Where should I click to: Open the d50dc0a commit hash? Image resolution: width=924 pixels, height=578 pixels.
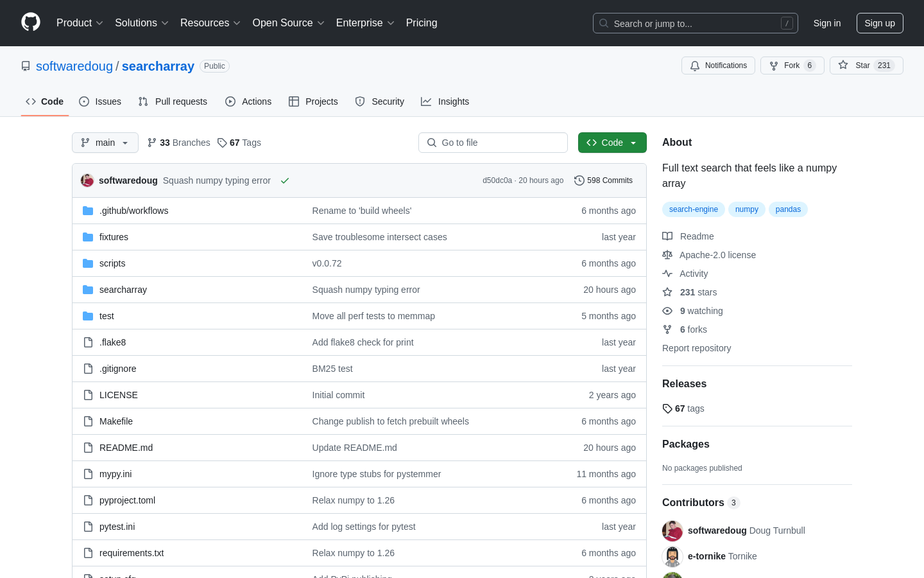point(497,180)
